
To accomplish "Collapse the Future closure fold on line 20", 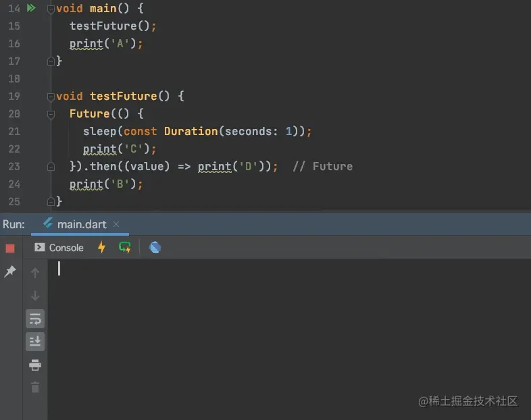I will pyautogui.click(x=51, y=114).
